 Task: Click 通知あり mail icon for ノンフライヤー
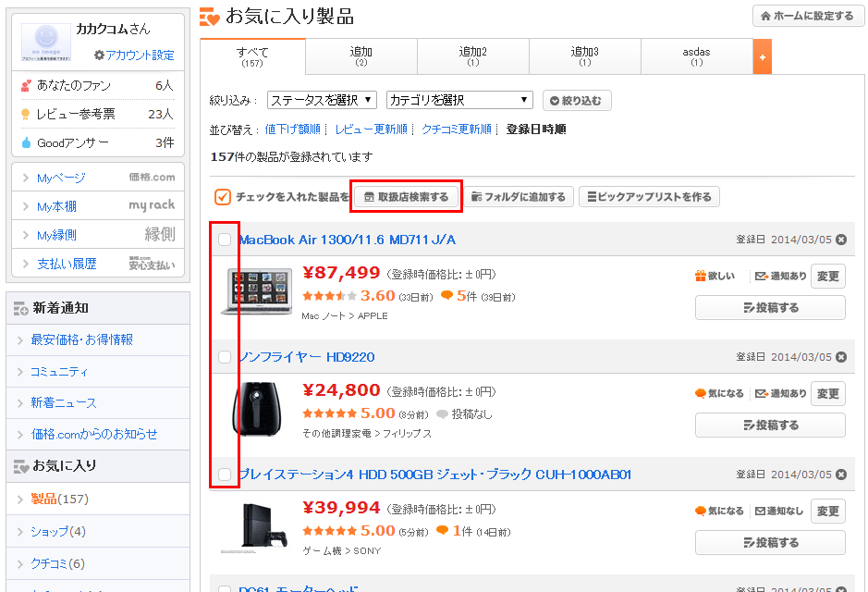click(763, 393)
